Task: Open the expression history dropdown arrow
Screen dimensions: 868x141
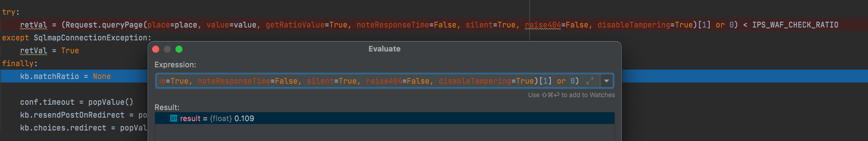Action: [x=607, y=81]
